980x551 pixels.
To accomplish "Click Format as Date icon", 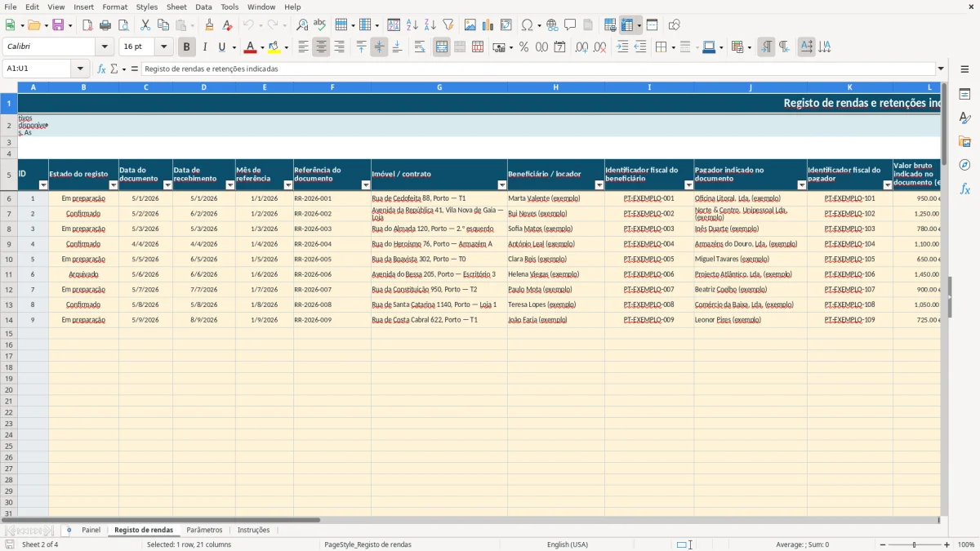I will [560, 47].
